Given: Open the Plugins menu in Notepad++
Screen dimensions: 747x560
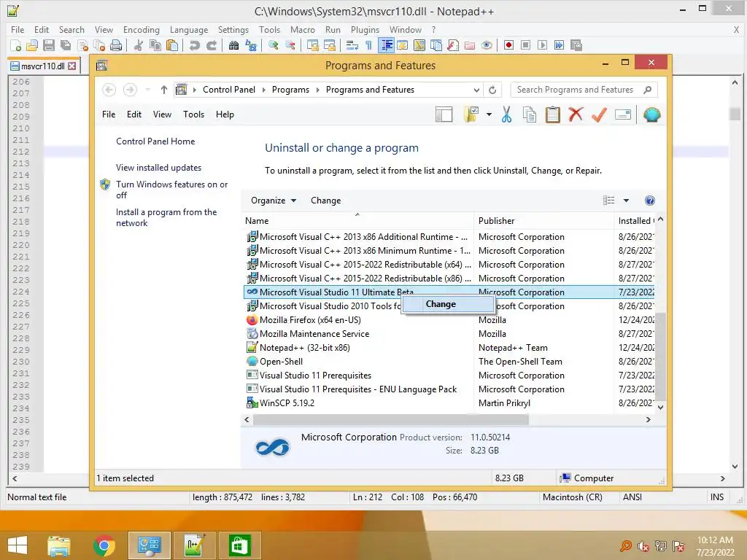Looking at the screenshot, I should [365, 29].
